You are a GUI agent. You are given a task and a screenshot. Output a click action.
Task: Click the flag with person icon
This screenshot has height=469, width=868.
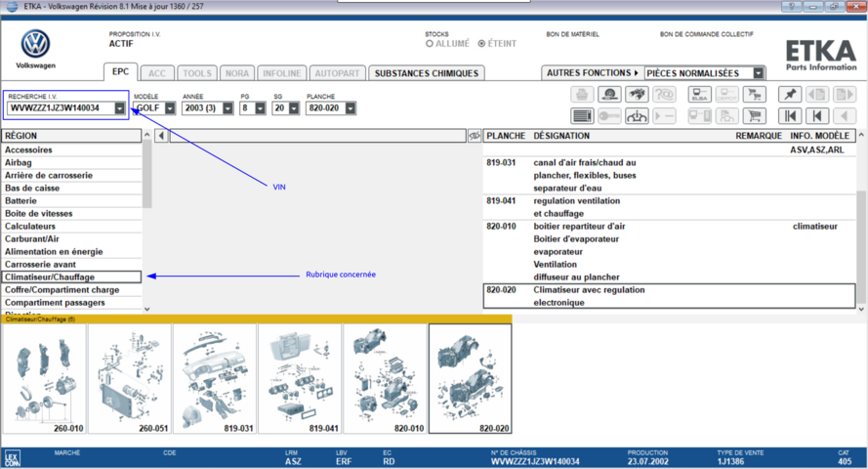click(726, 116)
